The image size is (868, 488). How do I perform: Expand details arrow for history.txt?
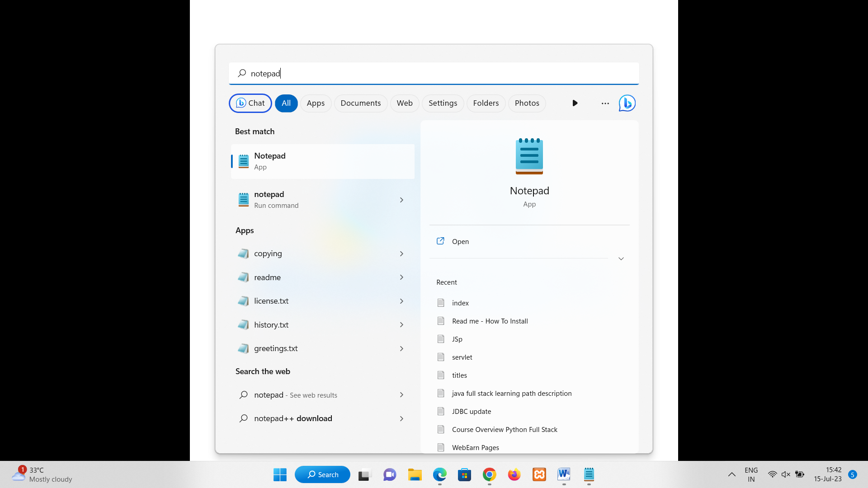tap(401, 324)
